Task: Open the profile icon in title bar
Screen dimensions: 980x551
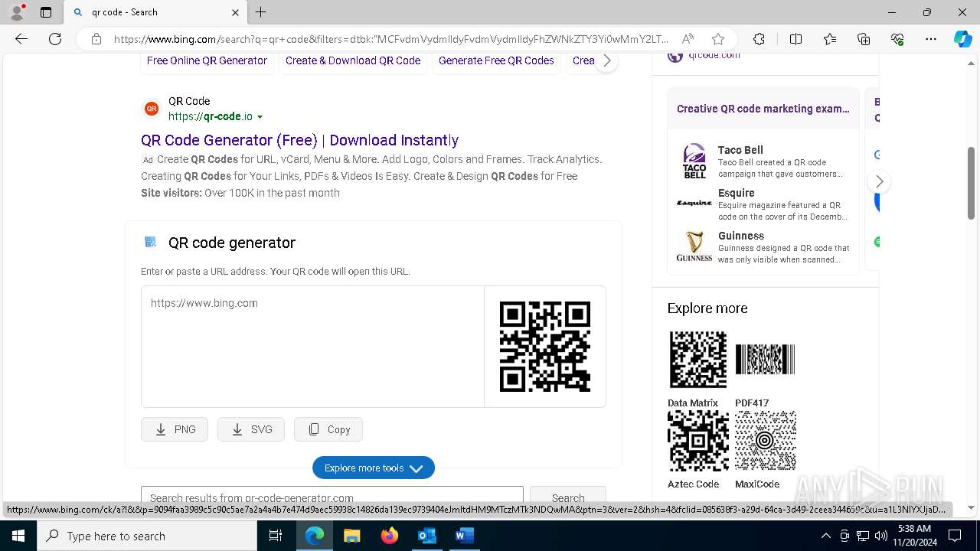Action: pyautogui.click(x=17, y=12)
